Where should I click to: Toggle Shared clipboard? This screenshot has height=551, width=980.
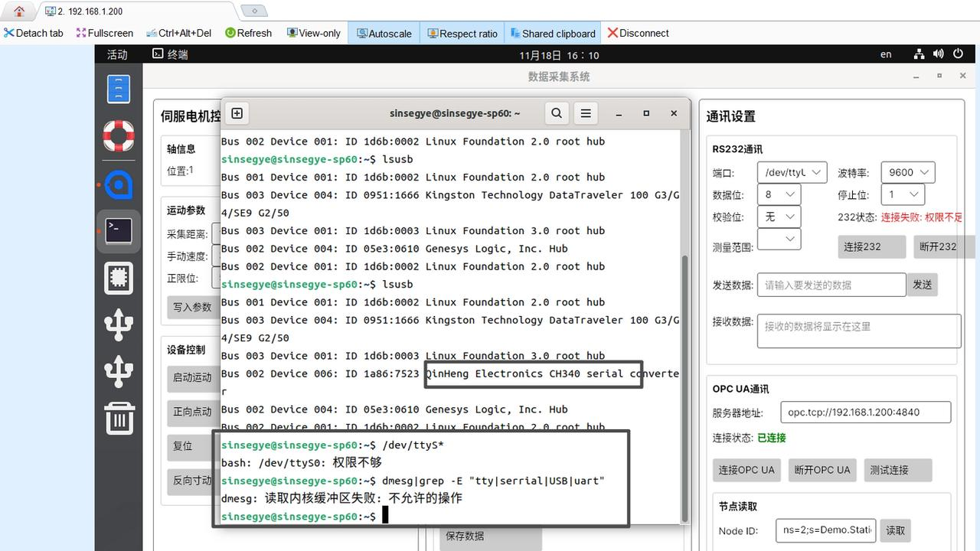tap(552, 33)
